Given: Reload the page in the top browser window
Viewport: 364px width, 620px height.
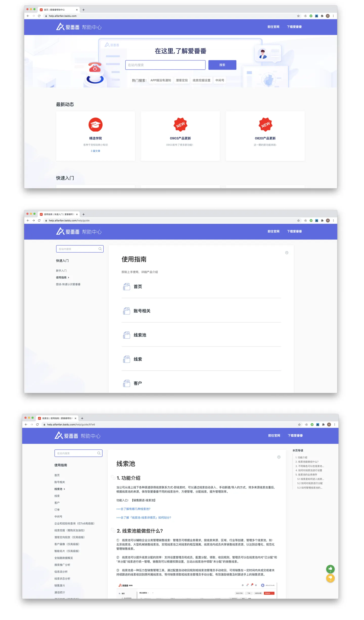Looking at the screenshot, I should (x=39, y=16).
